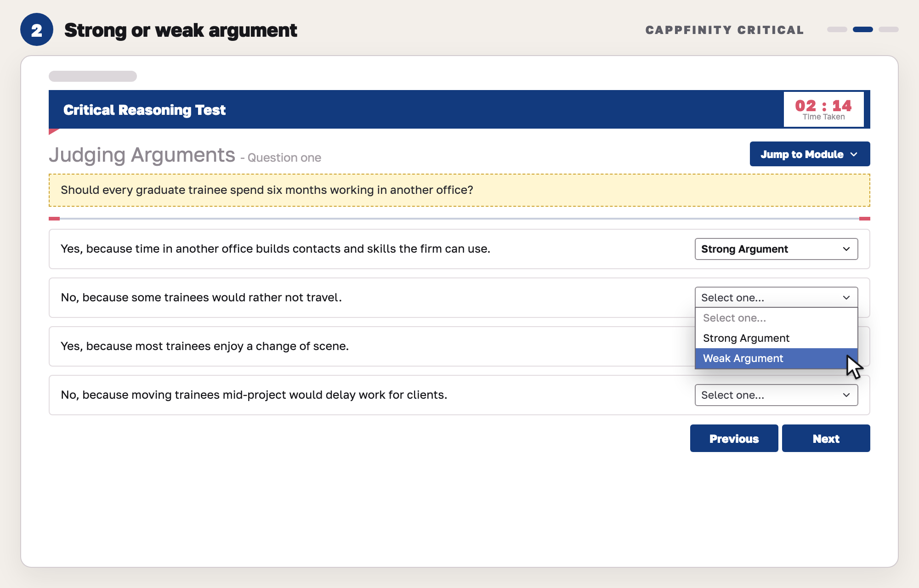
Task: Pick the 'Select one...' placeholder option in list
Action: click(776, 318)
